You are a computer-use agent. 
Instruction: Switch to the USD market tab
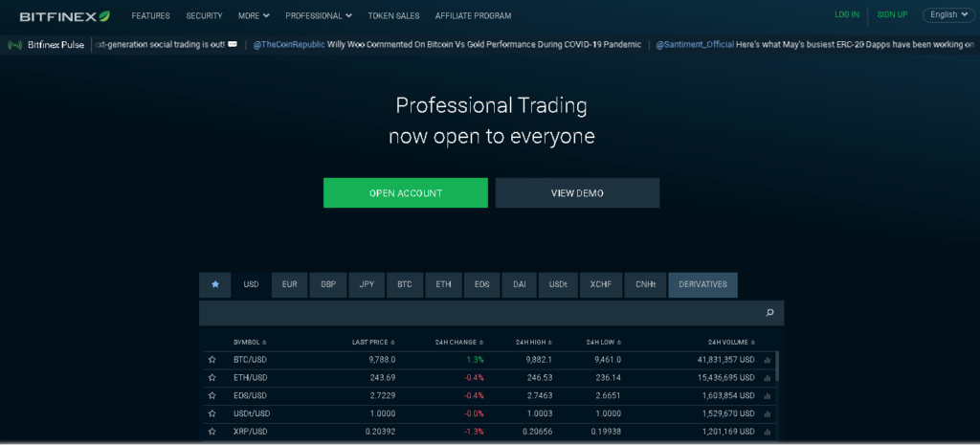252,284
